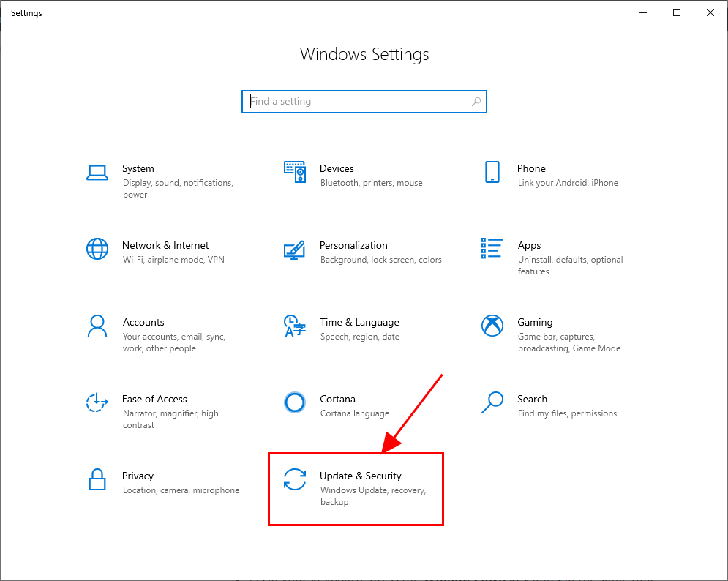Click the Search magnifier category icon
The height and width of the screenshot is (581, 728).
[492, 402]
